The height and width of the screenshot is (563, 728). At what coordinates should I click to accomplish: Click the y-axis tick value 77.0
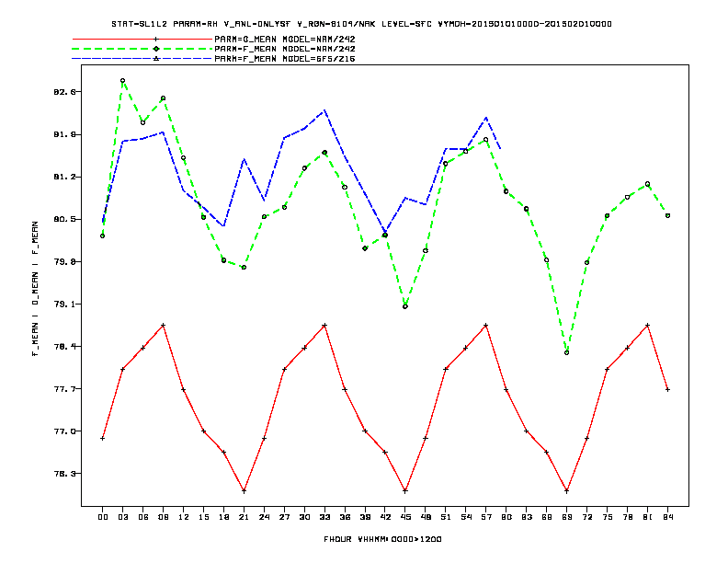pyautogui.click(x=64, y=431)
